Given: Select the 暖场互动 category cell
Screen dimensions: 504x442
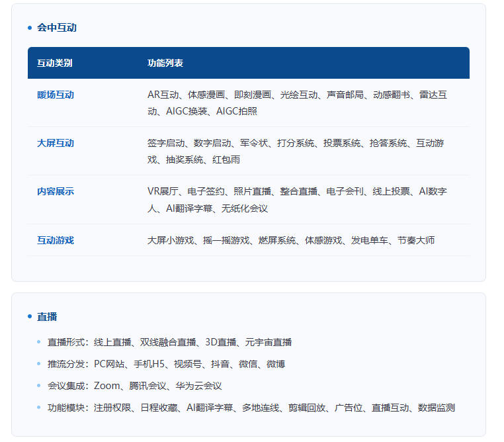Looking at the screenshot, I should pos(56,95).
